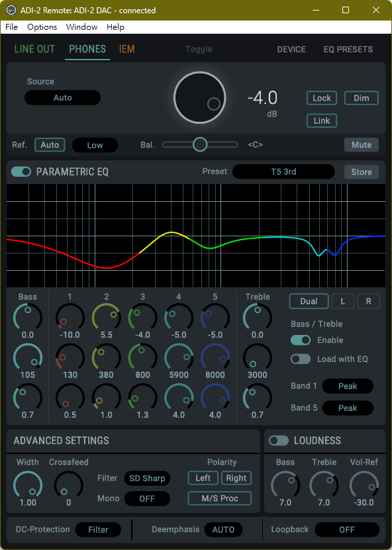The width and height of the screenshot is (392, 550).
Task: Enable the Loudness switch
Action: pos(279,441)
